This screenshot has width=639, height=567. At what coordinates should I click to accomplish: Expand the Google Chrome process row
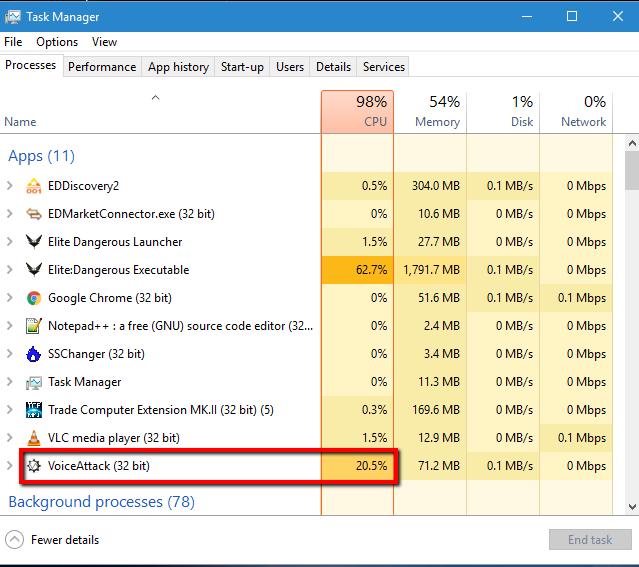click(9, 298)
